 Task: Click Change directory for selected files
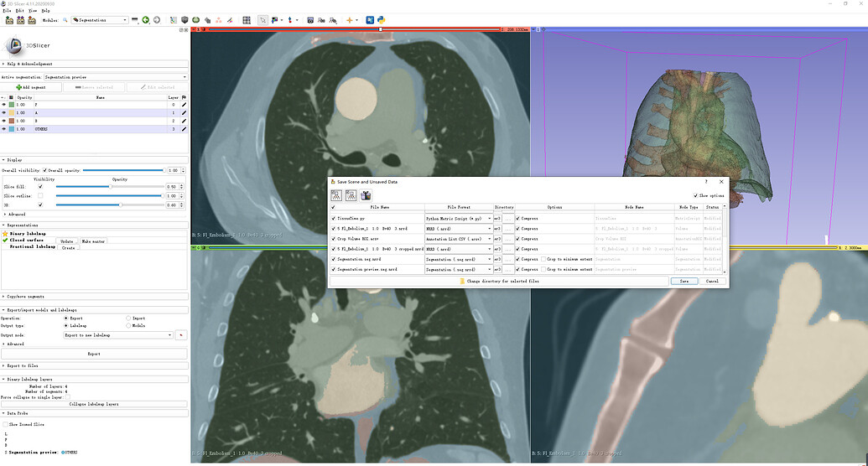click(x=499, y=281)
